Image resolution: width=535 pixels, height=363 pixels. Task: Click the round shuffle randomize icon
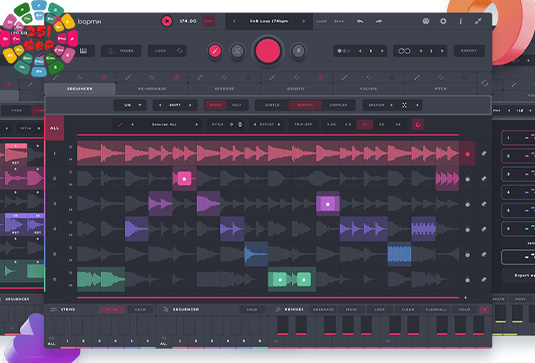(237, 51)
